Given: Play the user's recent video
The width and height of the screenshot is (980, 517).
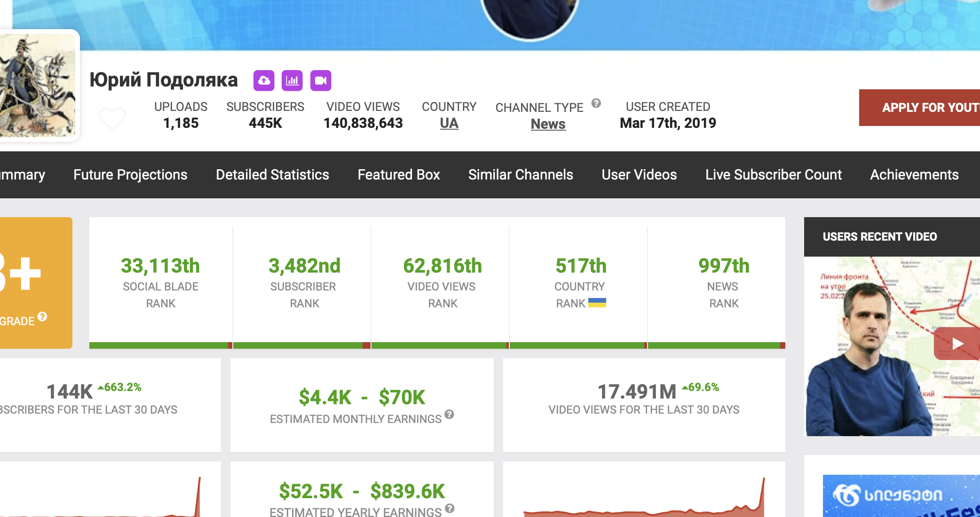Looking at the screenshot, I should tap(957, 344).
